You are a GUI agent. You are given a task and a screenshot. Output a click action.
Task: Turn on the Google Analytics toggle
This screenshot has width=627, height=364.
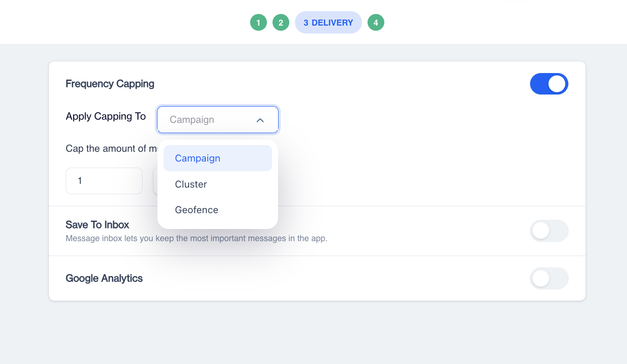coord(549,278)
